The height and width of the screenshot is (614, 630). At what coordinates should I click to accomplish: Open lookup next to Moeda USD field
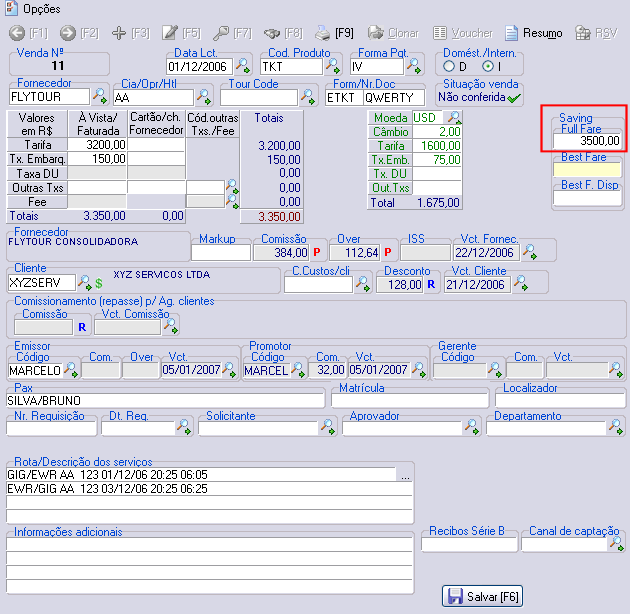pyautogui.click(x=454, y=118)
